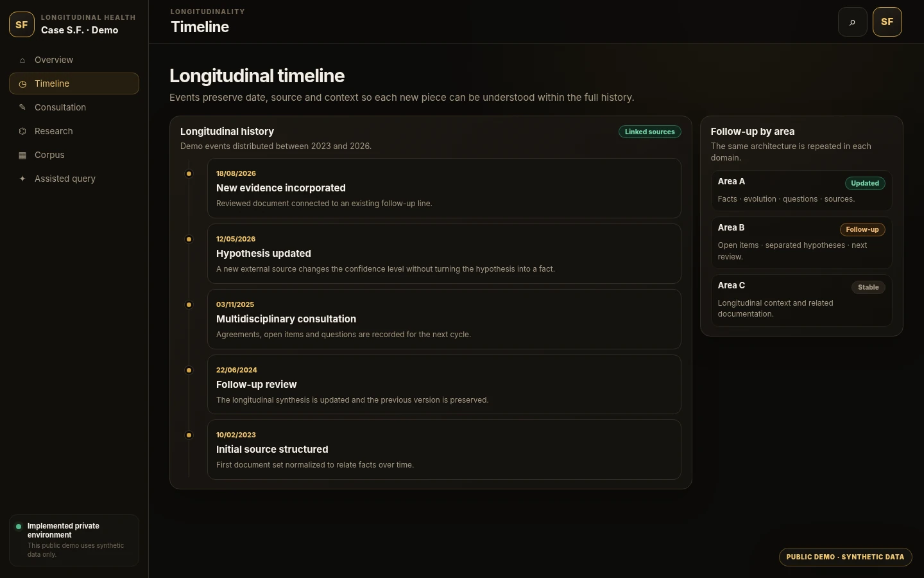The image size is (924, 578).
Task: Open the Initial source structured event
Action: (444, 450)
